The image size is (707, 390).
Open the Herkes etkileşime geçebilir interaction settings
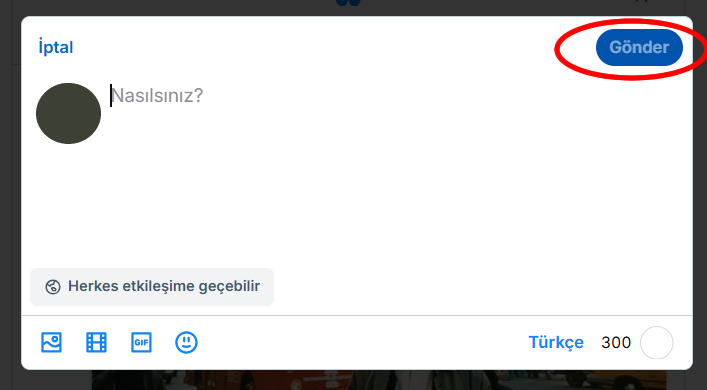[x=152, y=287]
